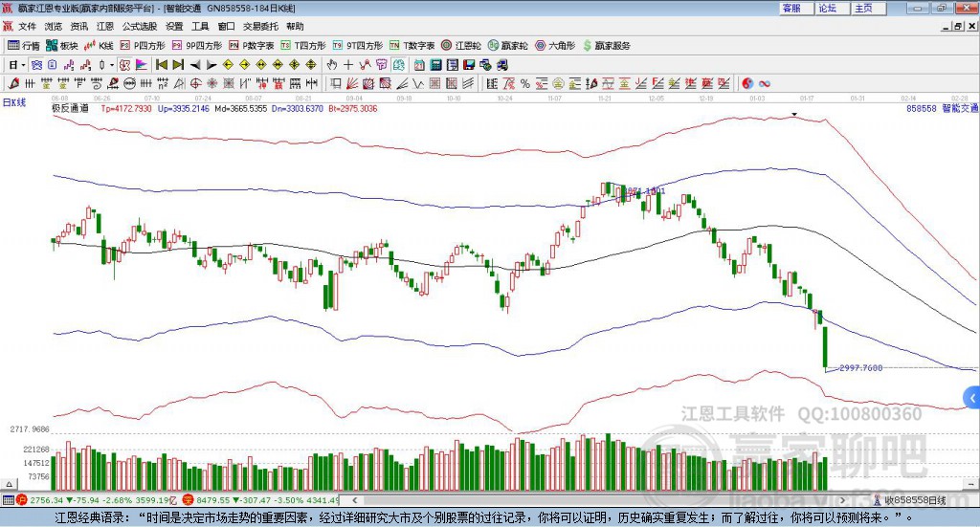Viewport: 980px width, 527px height.
Task: Open the 帮助 menu
Action: tap(295, 26)
